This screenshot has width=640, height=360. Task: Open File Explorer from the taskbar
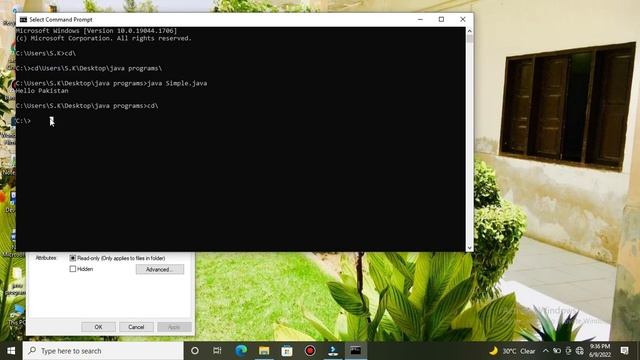tap(264, 351)
